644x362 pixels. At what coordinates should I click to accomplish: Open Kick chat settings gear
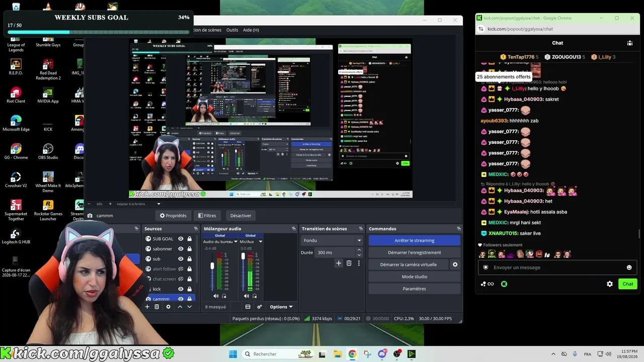pos(610,284)
